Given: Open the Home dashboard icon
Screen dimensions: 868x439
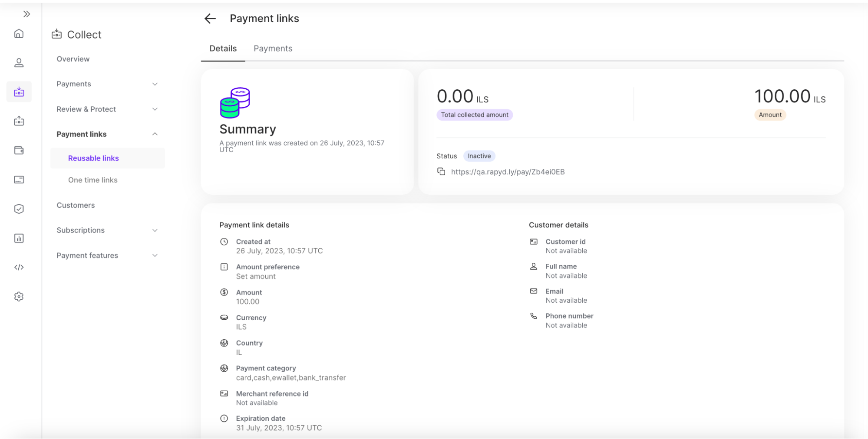Looking at the screenshot, I should [19, 33].
